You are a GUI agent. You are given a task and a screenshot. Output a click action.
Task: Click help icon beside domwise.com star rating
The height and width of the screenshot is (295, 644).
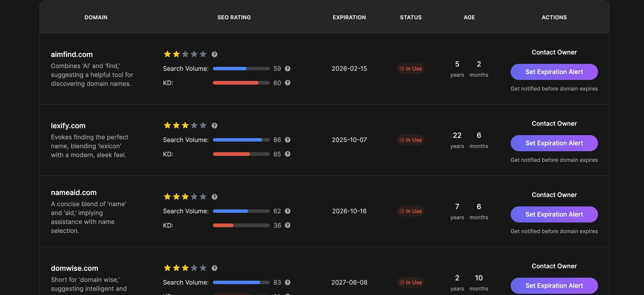click(214, 268)
